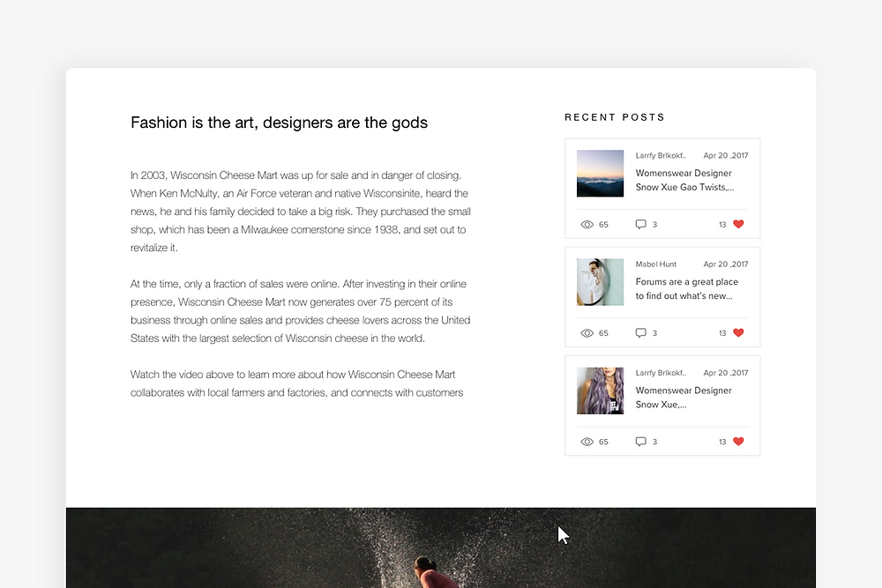Open the post titled Womenswear Designer Snow Xue Gao Twists,...

(684, 180)
